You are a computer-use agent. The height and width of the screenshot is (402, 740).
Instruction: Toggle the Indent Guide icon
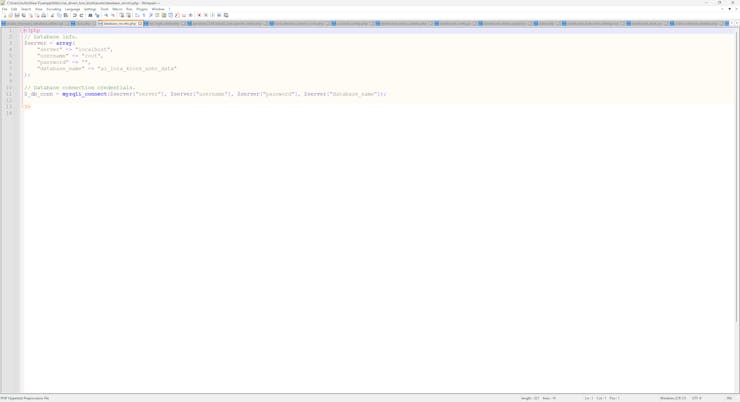(151, 15)
